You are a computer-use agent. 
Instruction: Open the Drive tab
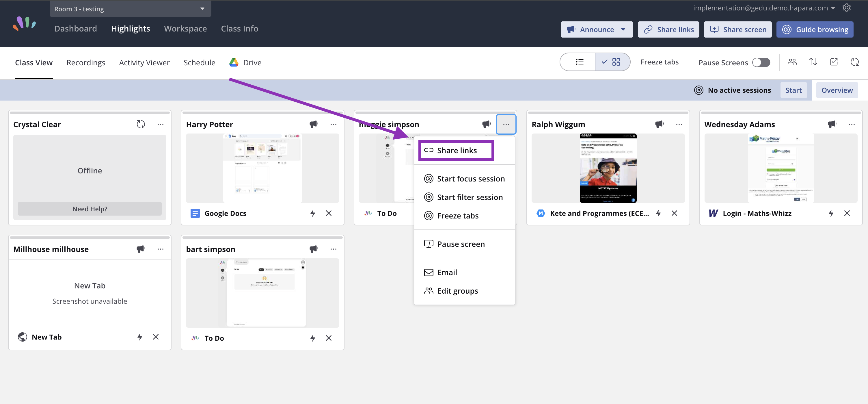(245, 63)
